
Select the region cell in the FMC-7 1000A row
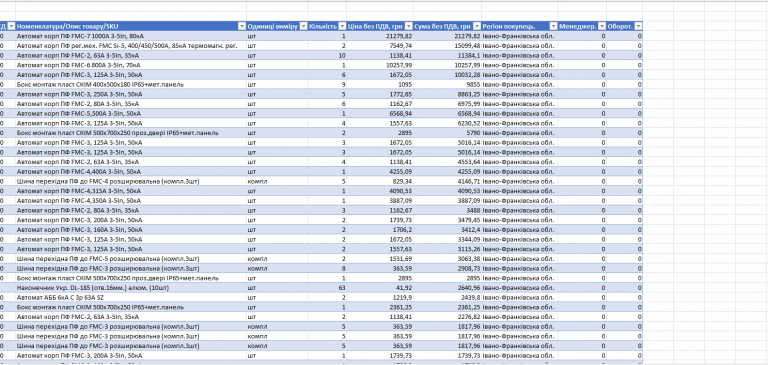point(519,36)
